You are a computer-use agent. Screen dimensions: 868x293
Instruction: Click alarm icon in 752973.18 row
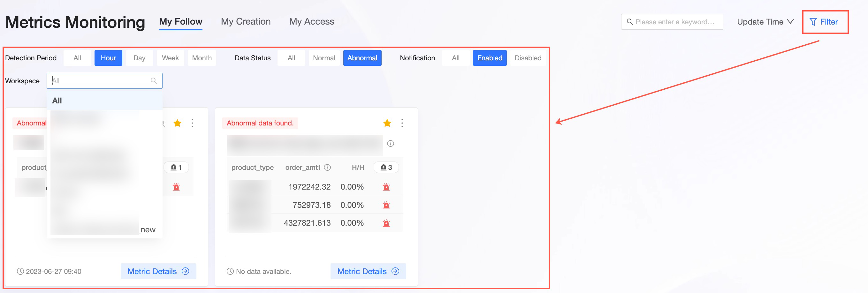click(x=386, y=205)
